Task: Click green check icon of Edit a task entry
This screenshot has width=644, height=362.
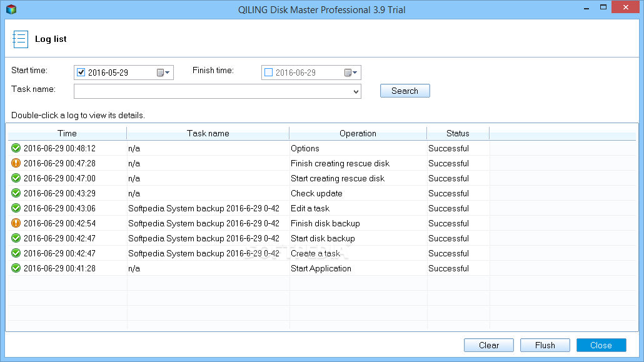Action: pos(16,208)
